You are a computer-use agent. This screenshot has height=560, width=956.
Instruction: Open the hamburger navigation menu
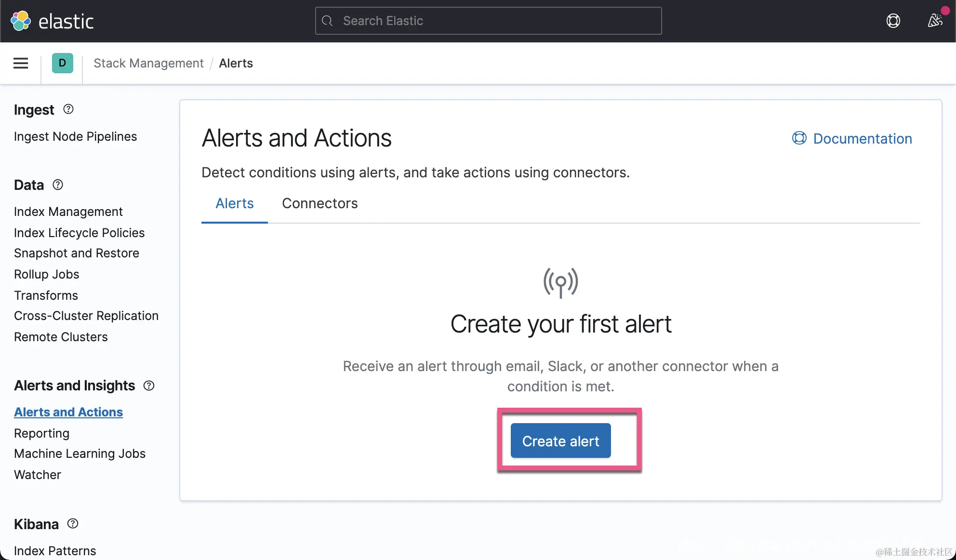[20, 63]
